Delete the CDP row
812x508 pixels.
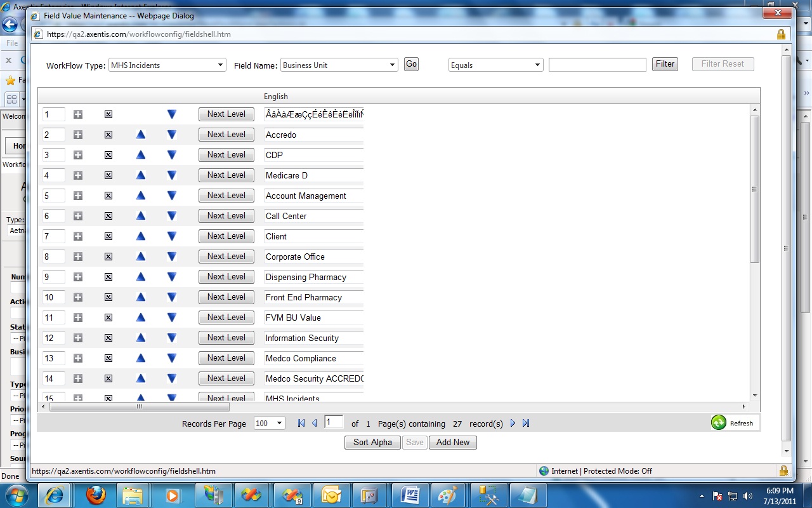pos(108,155)
